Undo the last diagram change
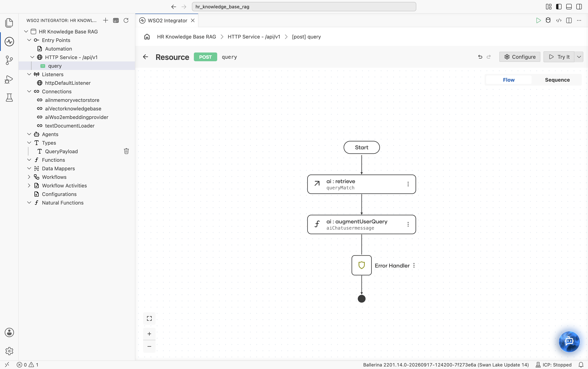588x369 pixels. click(x=480, y=57)
